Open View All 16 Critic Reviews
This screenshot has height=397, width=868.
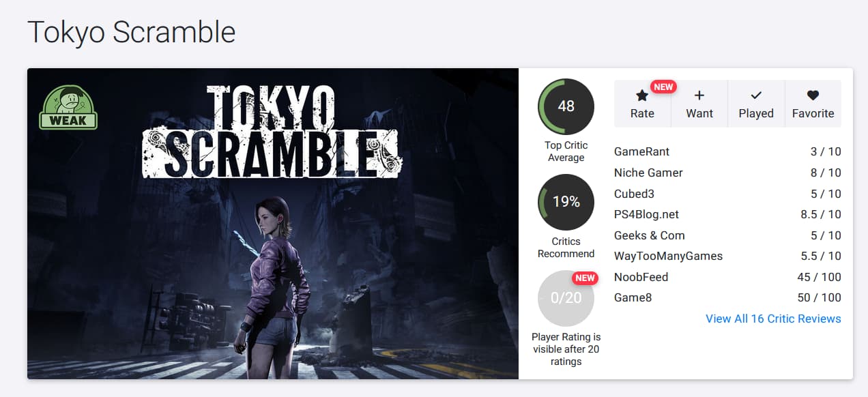tap(773, 319)
